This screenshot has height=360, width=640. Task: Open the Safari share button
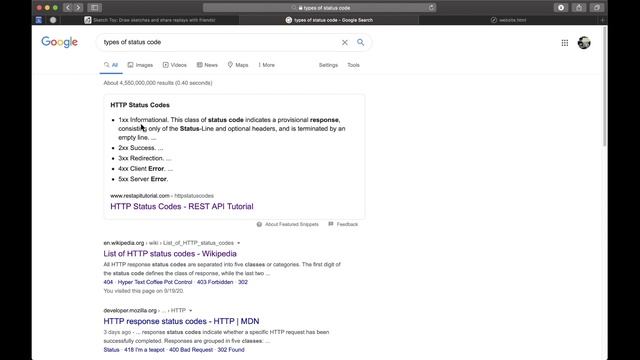pos(579,7)
